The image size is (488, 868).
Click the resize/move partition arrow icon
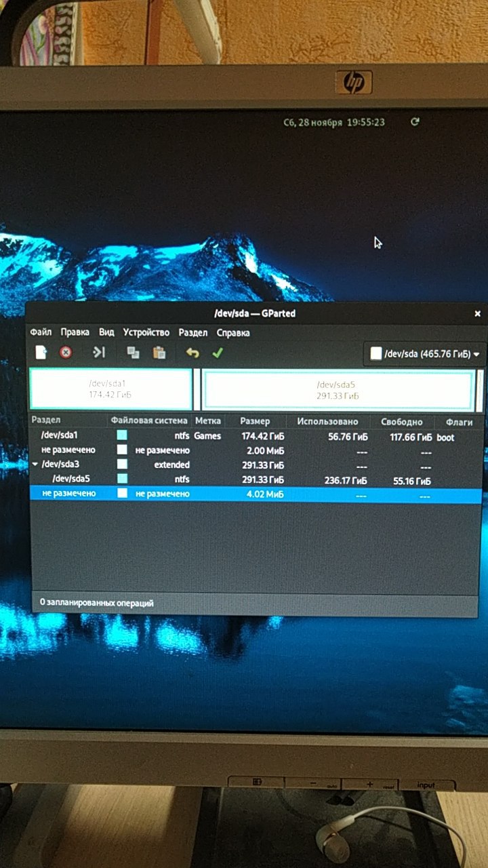click(100, 352)
